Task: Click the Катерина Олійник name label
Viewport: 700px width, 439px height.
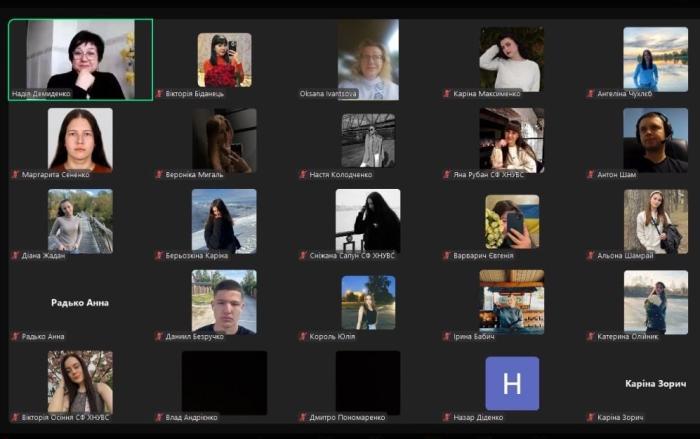Action: tap(628, 336)
